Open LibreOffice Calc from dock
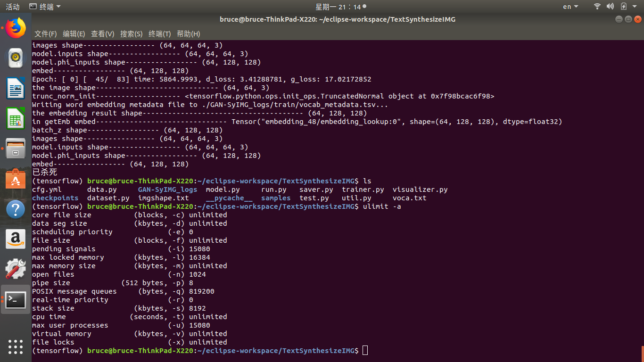The width and height of the screenshot is (644, 362). click(x=16, y=118)
